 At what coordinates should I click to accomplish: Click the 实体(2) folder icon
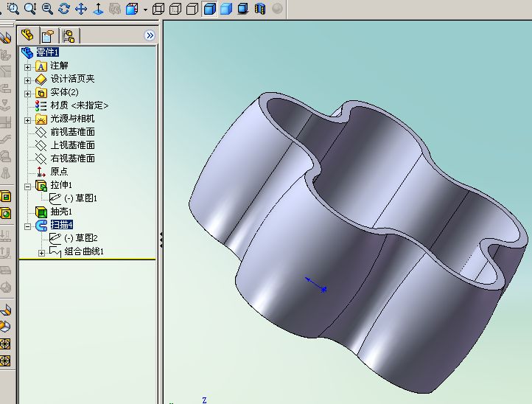pos(41,92)
